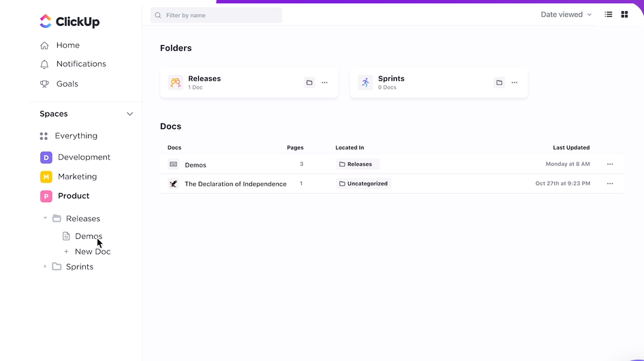Screen dimensions: 644x361
Task: Click the search magnifier icon
Action: 157,15
